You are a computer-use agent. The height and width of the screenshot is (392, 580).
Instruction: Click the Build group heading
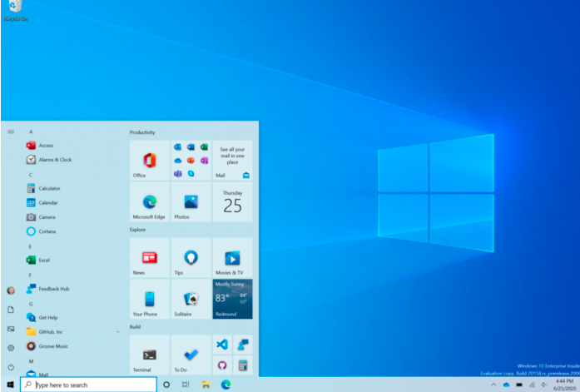coord(135,327)
